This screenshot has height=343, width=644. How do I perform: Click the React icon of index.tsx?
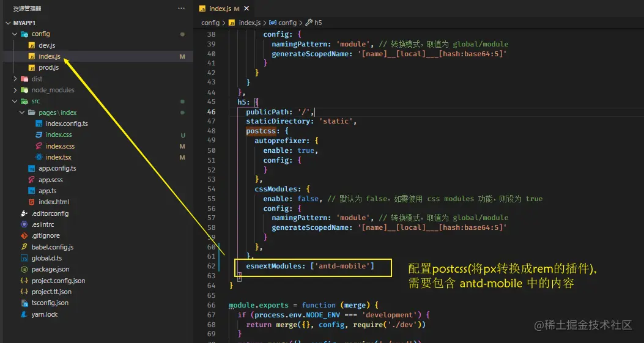coord(39,157)
